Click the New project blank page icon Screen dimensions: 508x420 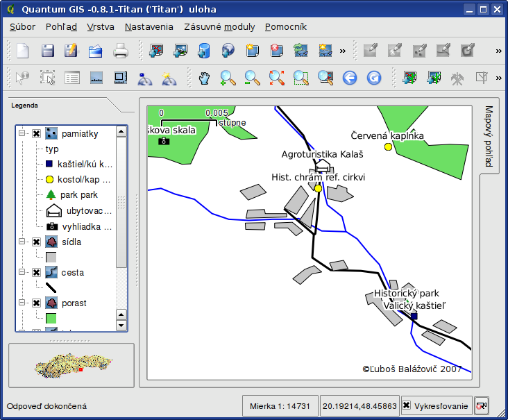coord(24,51)
